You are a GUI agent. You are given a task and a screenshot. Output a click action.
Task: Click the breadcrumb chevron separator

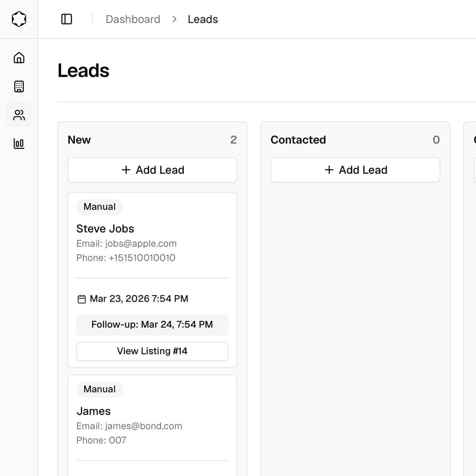tap(174, 19)
